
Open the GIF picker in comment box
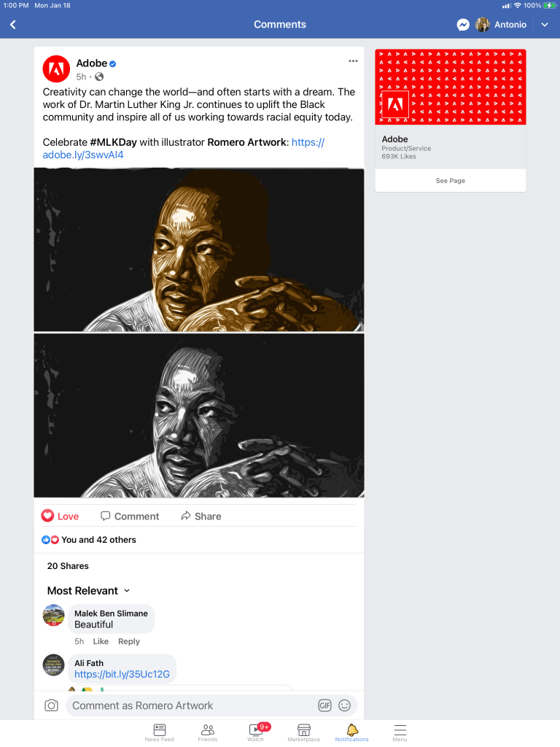coord(324,705)
